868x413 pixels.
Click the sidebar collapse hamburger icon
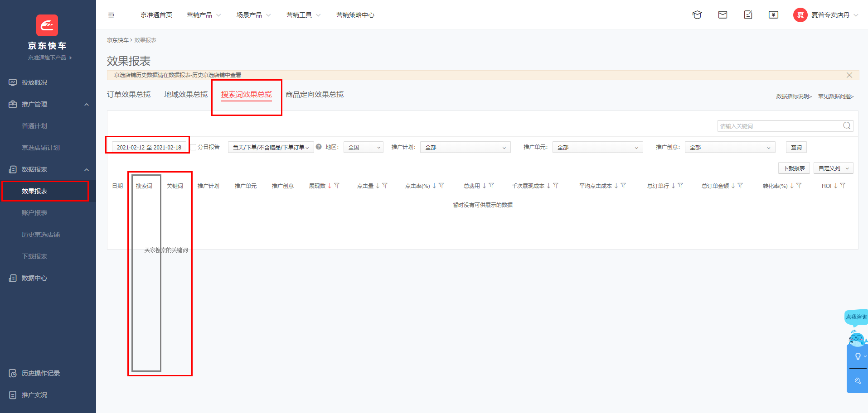[x=111, y=15]
